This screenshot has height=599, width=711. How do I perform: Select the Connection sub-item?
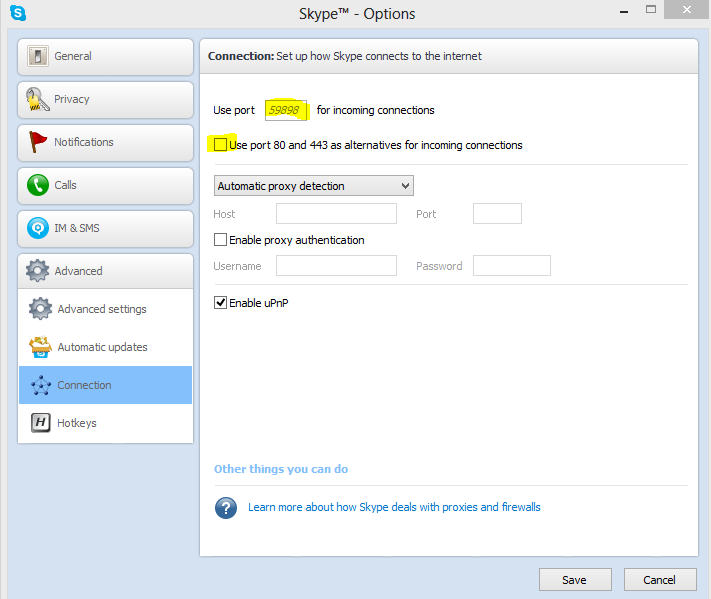(x=105, y=385)
